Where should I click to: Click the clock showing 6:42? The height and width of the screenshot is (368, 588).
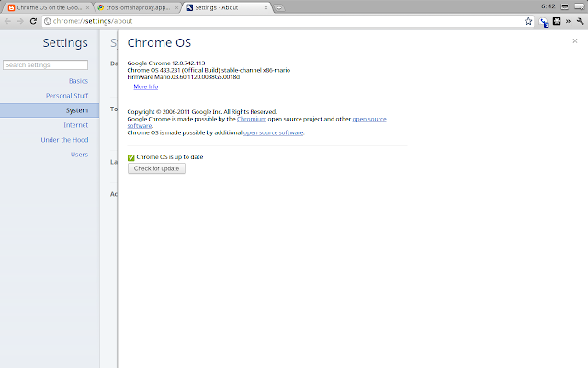[x=548, y=6]
